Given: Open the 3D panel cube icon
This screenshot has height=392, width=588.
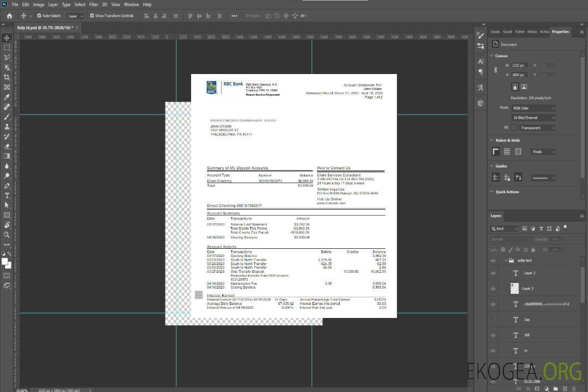Looking at the screenshot, I should (480, 103).
